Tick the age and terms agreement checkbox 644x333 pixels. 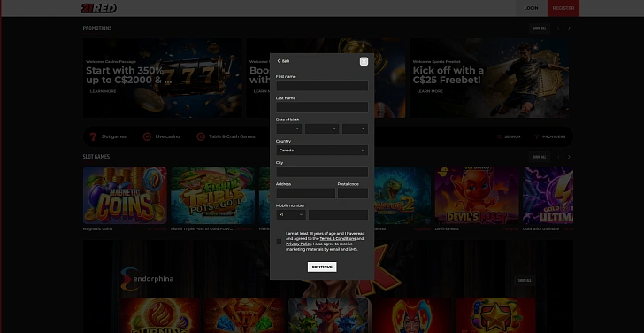click(279, 241)
